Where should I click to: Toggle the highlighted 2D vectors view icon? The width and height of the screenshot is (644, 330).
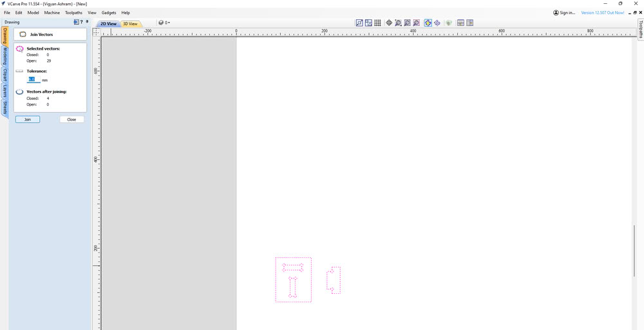[x=428, y=23]
